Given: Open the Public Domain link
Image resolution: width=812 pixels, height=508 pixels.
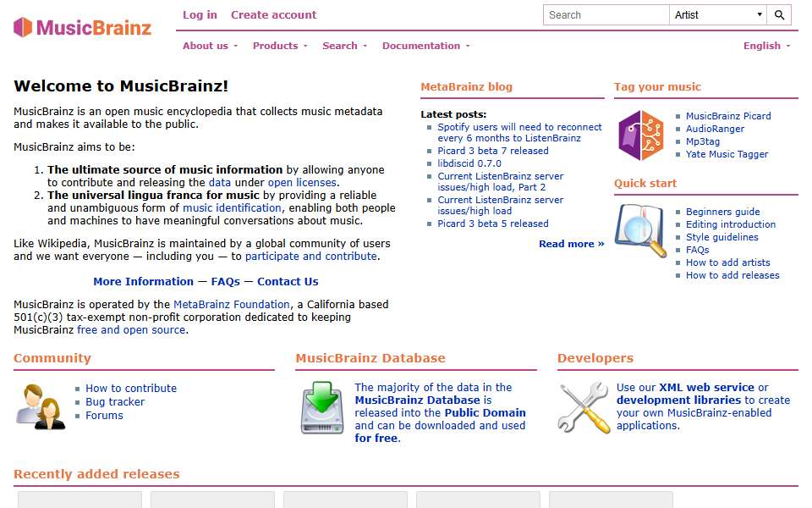Looking at the screenshot, I should (486, 412).
